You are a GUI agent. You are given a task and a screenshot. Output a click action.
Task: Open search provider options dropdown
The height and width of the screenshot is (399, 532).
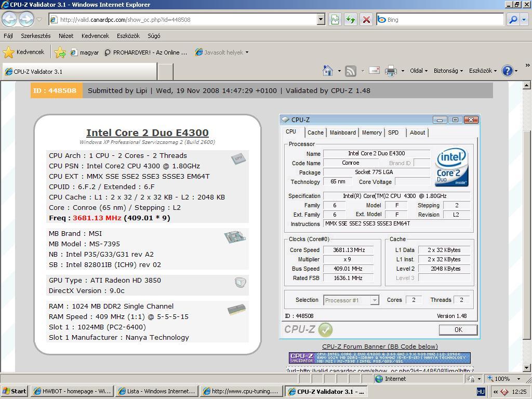524,20
